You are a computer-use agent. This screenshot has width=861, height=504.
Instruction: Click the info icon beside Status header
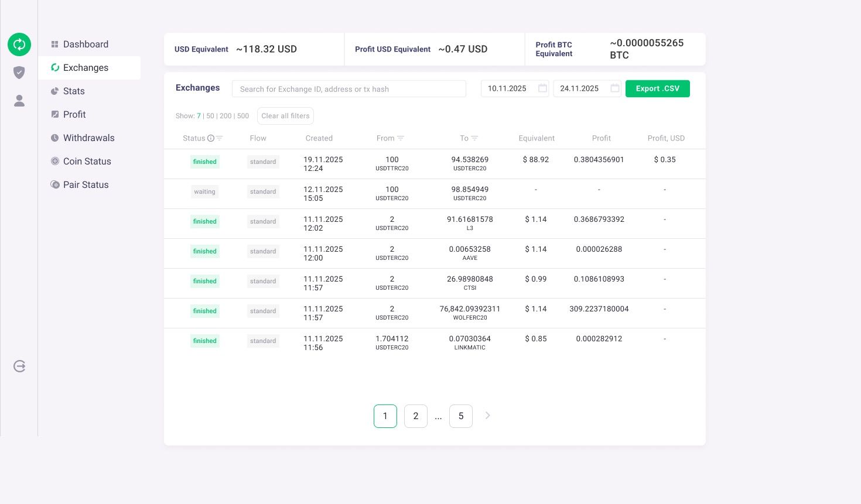pyautogui.click(x=211, y=138)
